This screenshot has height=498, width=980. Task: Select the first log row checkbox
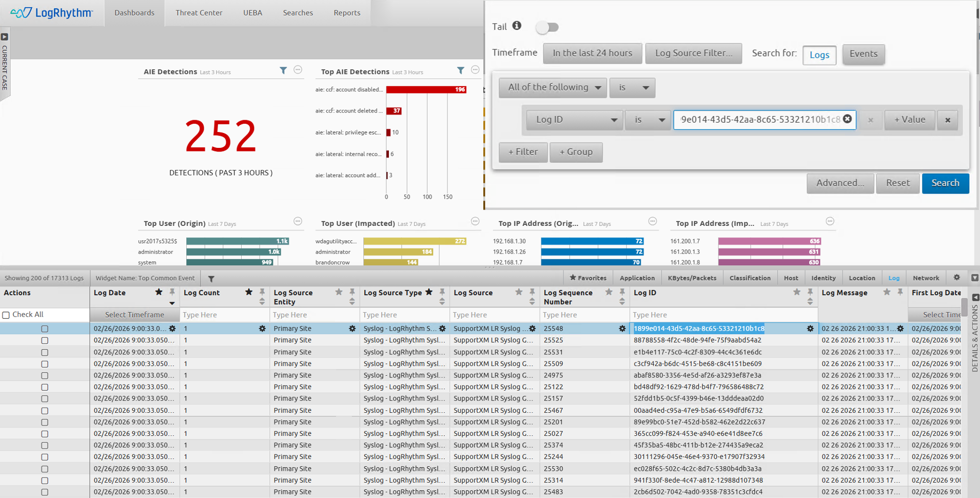(45, 329)
